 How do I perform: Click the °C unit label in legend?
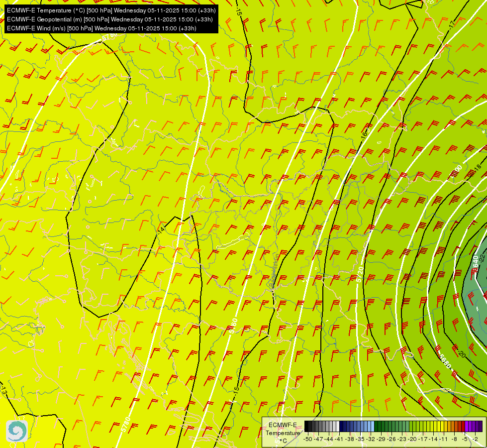[283, 441]
